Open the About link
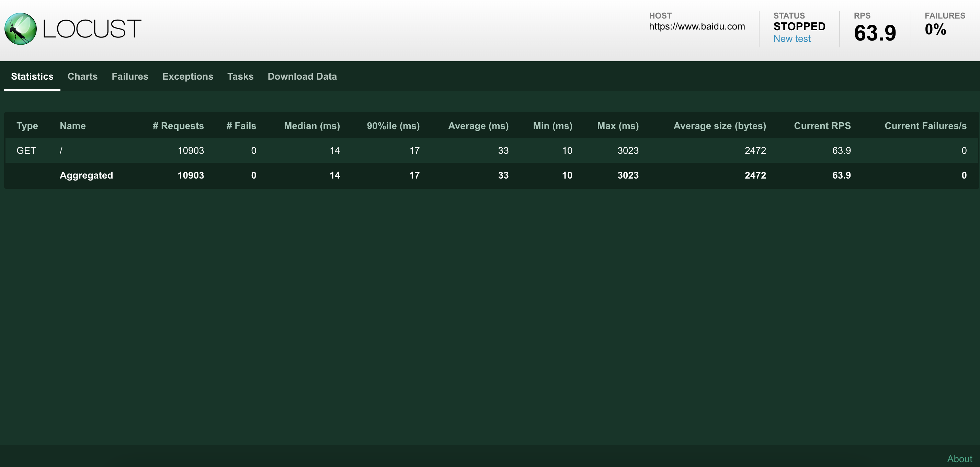The width and height of the screenshot is (980, 467). point(959,459)
